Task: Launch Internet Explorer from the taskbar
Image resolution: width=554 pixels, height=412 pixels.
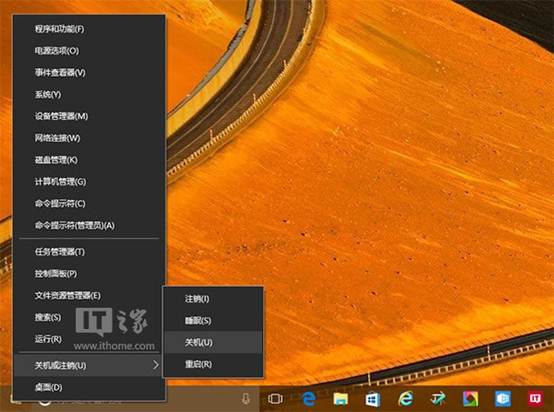Action: click(406, 399)
